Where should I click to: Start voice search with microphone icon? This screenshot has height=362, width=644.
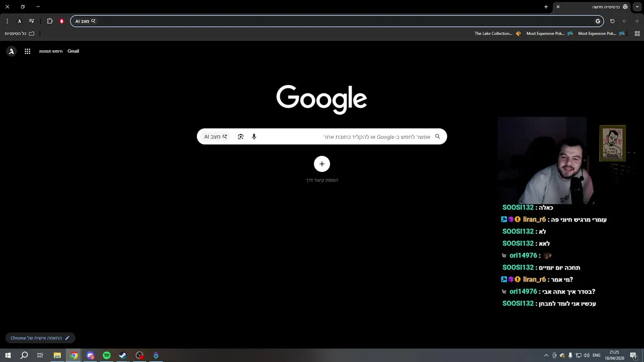[x=254, y=137]
